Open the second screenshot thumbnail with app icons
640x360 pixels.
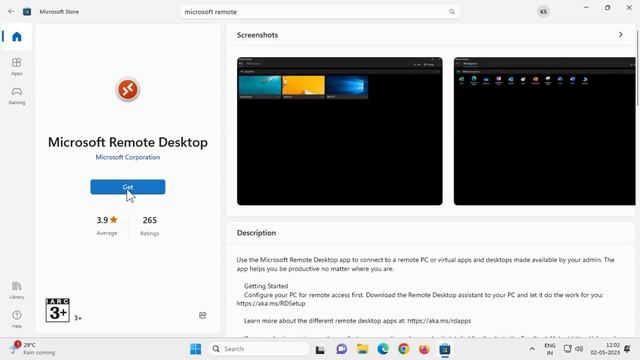(545, 131)
